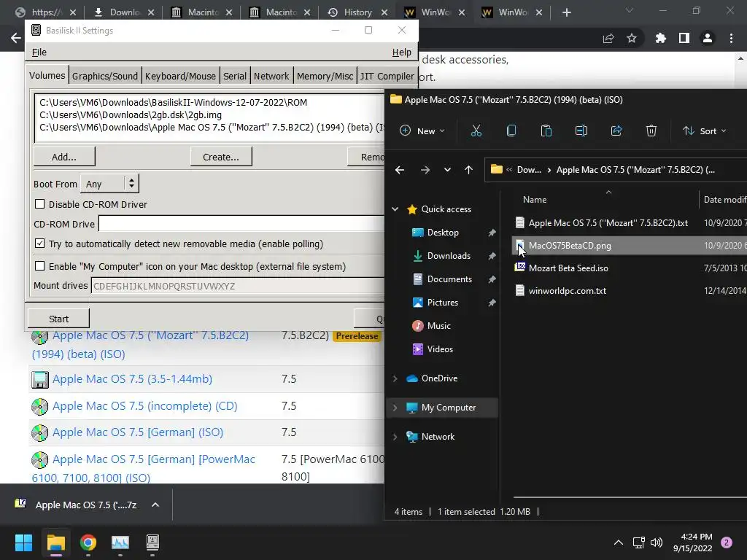
Task: Click the Rename icon in File Explorer toolbar
Action: pos(581,131)
